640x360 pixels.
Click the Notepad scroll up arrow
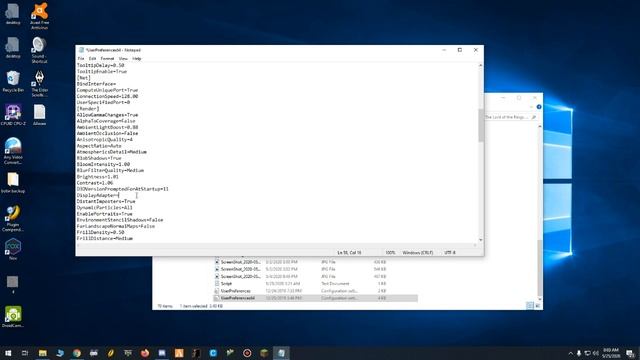pos(480,65)
